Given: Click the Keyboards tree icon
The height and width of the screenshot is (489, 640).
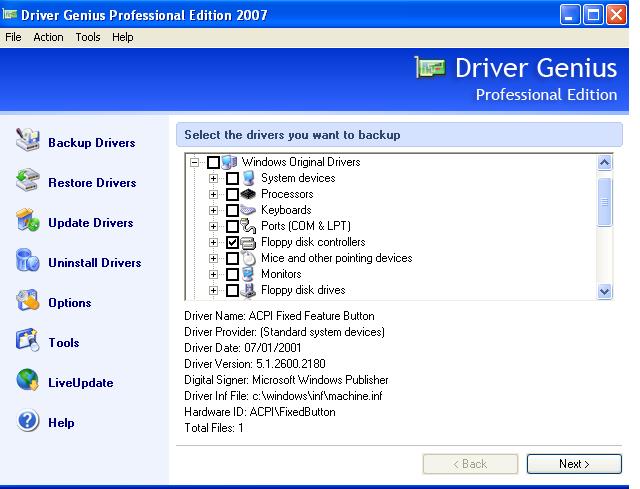Looking at the screenshot, I should [248, 210].
